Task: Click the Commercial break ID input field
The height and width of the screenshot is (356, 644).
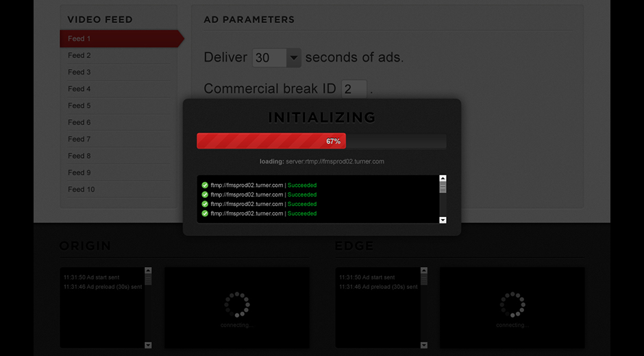Action: (354, 89)
